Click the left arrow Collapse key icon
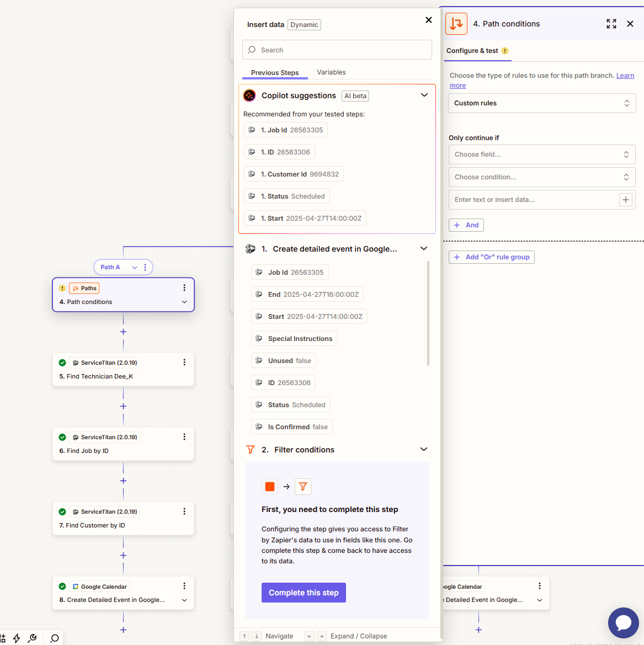644x645 pixels. pos(310,636)
